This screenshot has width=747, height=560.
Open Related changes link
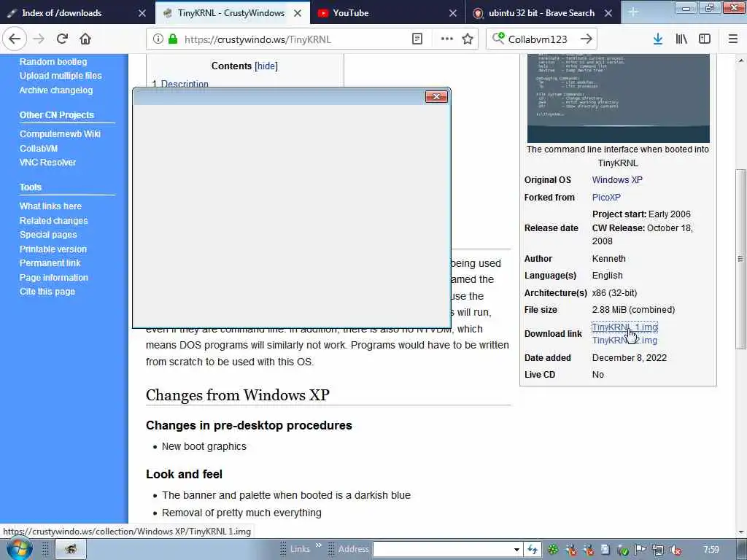54,220
